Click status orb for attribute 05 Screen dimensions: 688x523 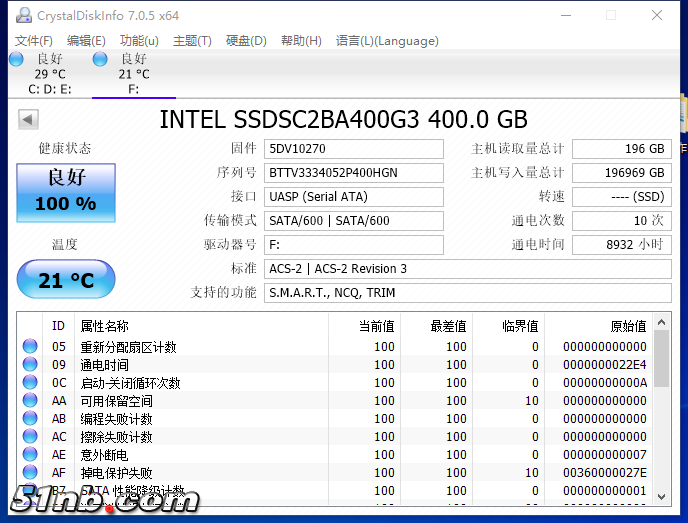[30, 347]
